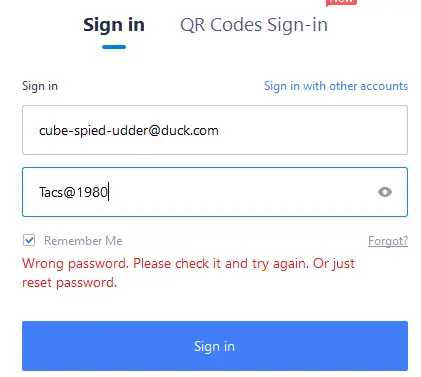The width and height of the screenshot is (421, 377).
Task: Focus the password field showing Tacs@1980
Action: 215,192
